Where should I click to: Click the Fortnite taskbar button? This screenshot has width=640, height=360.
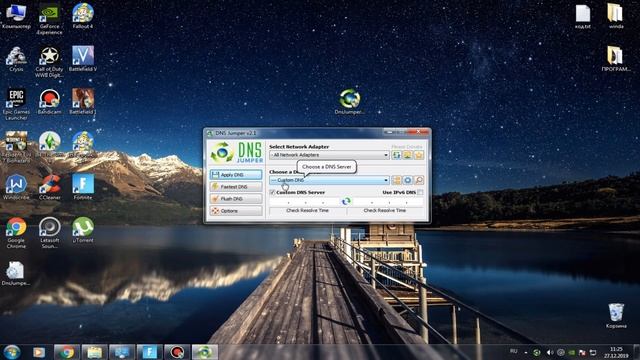(x=149, y=352)
